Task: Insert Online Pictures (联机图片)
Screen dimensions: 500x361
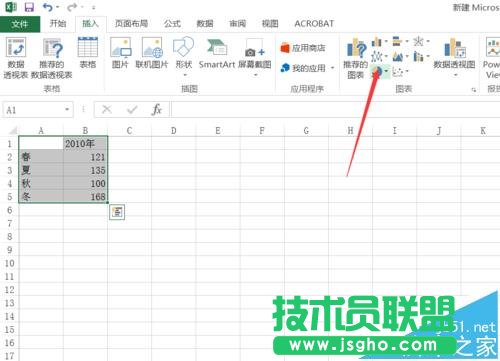Action: click(x=152, y=53)
